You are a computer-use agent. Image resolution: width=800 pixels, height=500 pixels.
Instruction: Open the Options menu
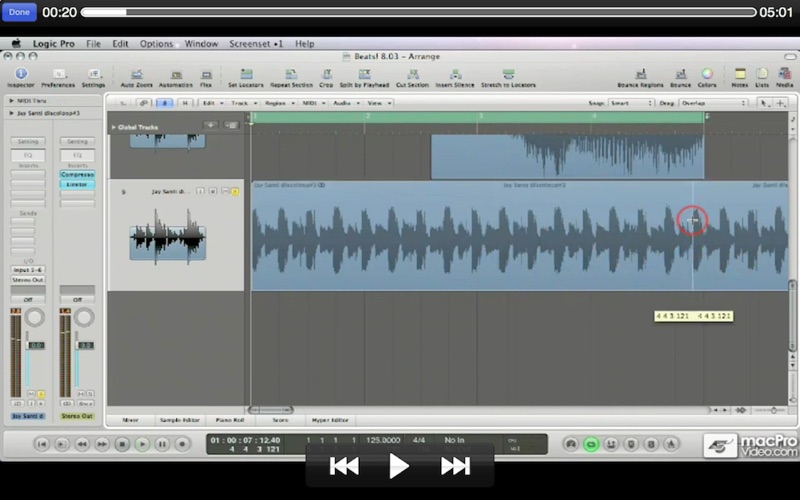point(156,44)
